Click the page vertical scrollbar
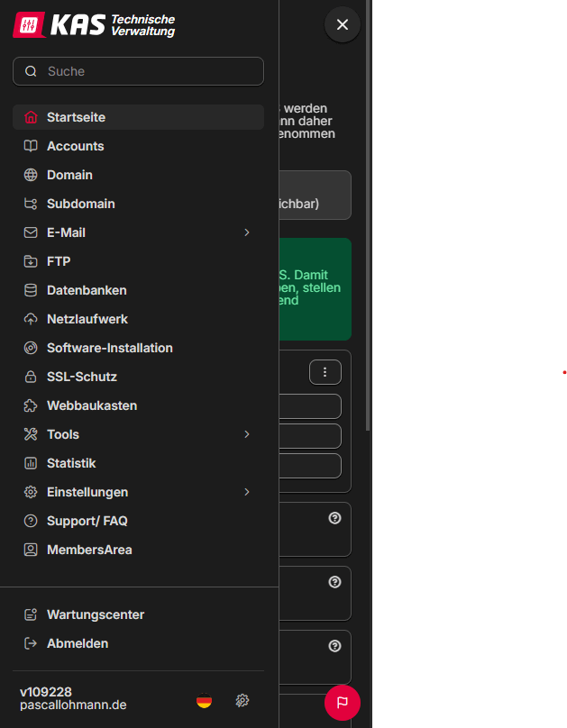This screenshot has height=728, width=567. point(368,215)
